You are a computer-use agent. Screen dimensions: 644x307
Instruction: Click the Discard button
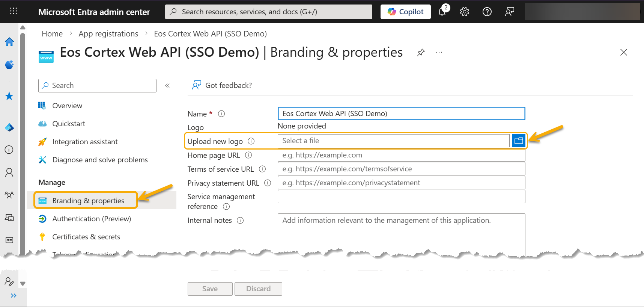pos(258,289)
